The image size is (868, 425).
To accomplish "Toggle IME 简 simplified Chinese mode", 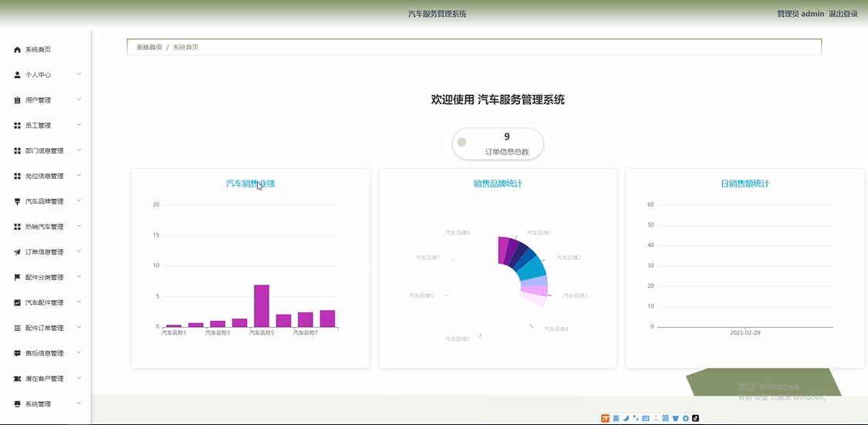I will point(666,418).
